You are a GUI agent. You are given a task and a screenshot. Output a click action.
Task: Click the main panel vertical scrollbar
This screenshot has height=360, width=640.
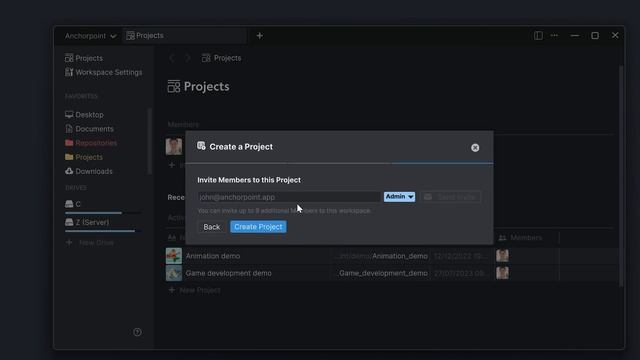(x=621, y=176)
